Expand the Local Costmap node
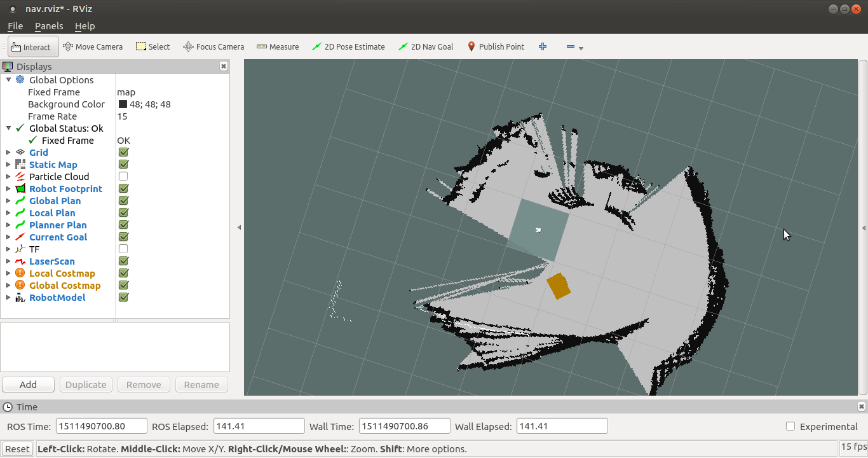This screenshot has width=868, height=458. point(8,273)
